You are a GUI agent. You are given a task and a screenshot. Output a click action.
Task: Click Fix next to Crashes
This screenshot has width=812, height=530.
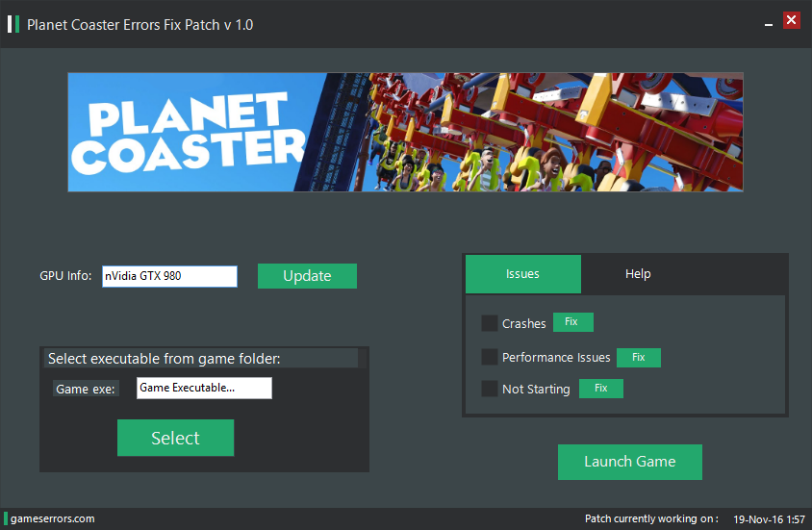pyautogui.click(x=573, y=322)
